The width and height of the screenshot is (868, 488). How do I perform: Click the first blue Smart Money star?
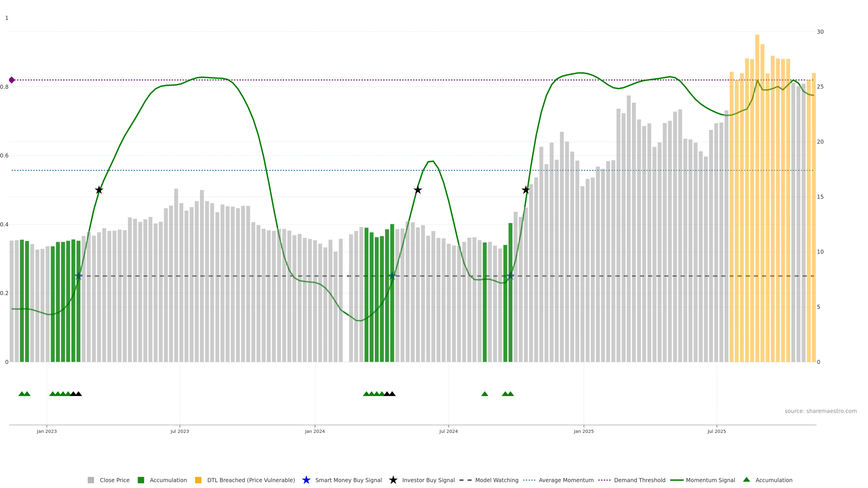click(x=78, y=276)
